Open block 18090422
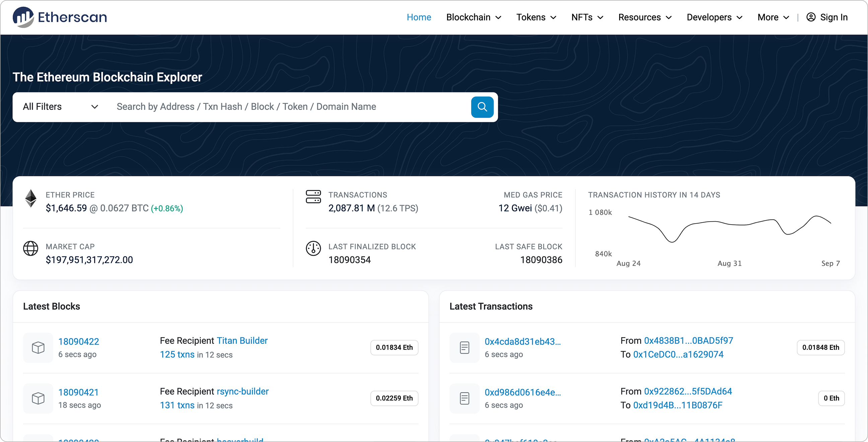Viewport: 868px width, 442px height. (78, 341)
